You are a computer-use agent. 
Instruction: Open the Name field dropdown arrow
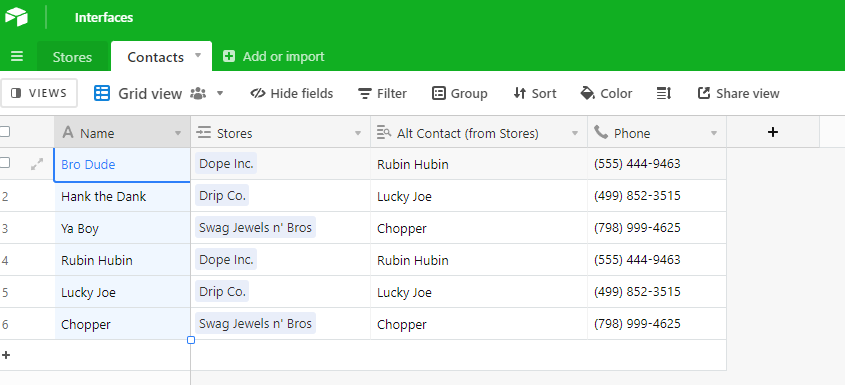pos(178,133)
